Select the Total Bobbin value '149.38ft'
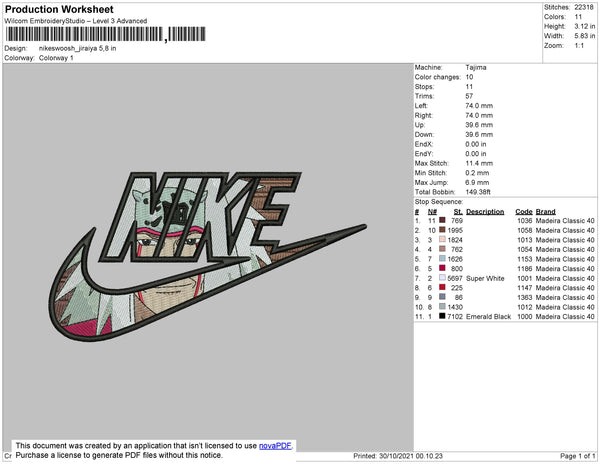 [478, 192]
